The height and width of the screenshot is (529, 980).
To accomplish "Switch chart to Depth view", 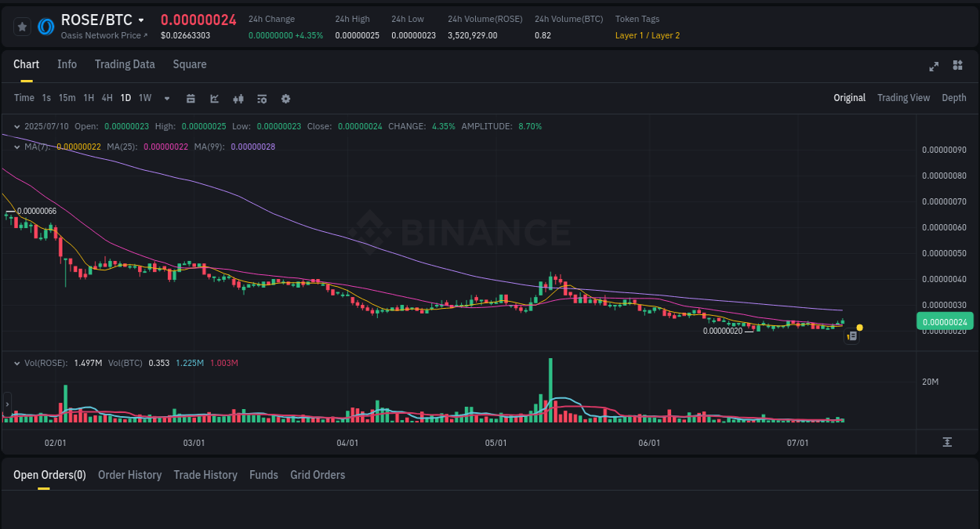I will [x=954, y=98].
